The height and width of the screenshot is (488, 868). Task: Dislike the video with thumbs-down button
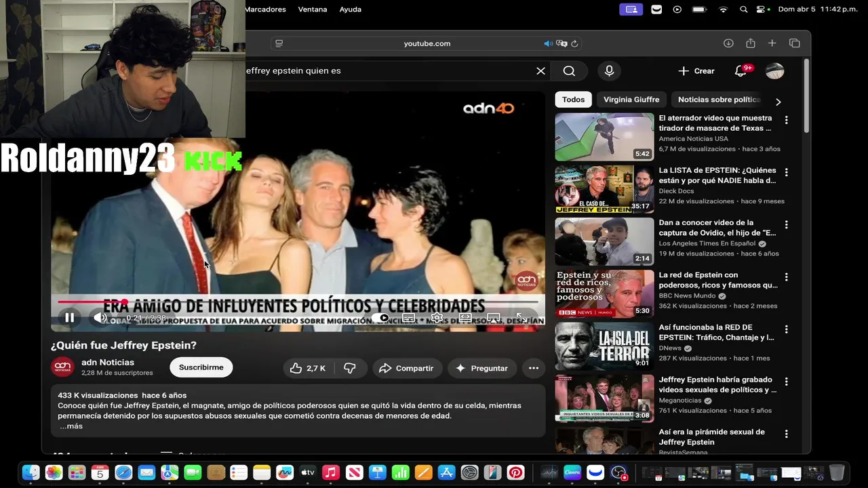point(350,368)
